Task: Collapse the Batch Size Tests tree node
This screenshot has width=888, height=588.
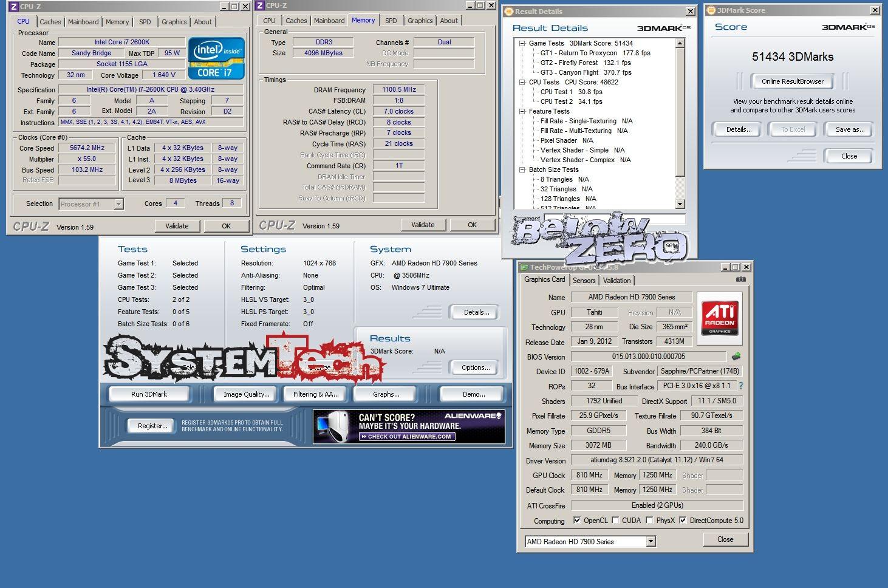Action: [x=522, y=169]
